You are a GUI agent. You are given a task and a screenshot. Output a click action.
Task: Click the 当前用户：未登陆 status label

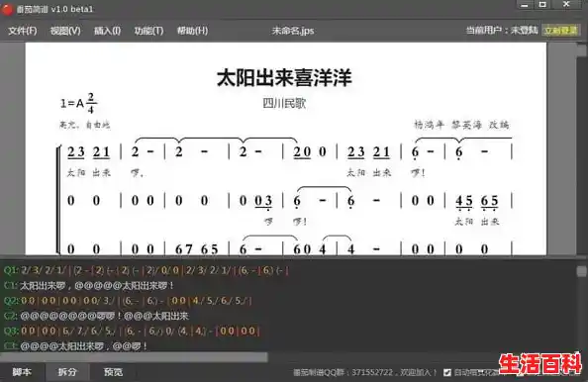click(502, 30)
